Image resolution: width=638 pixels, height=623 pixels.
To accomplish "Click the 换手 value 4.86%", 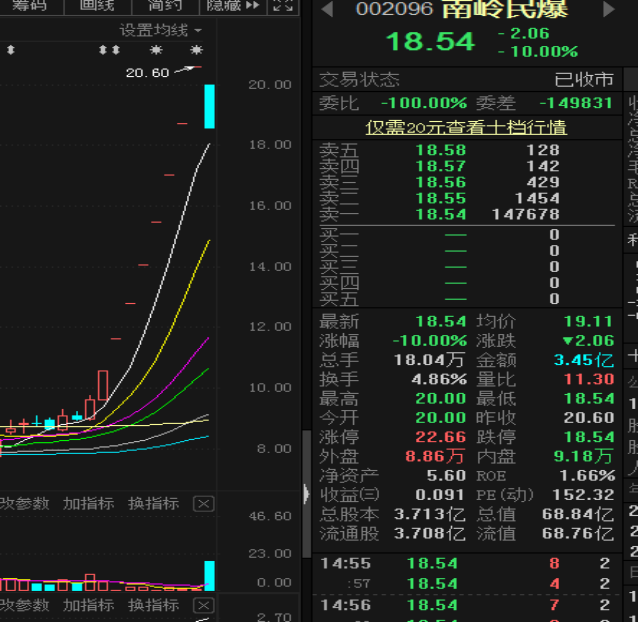I will (x=439, y=379).
